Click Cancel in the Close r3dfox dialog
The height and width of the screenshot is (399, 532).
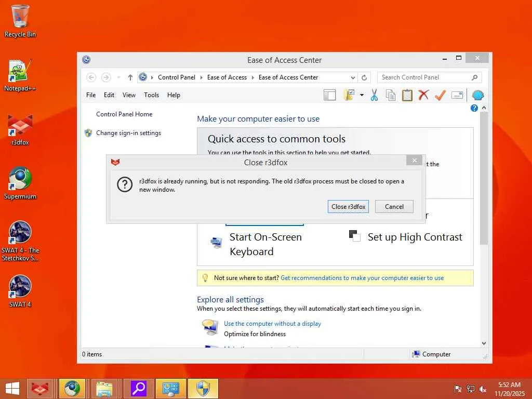[x=394, y=207]
